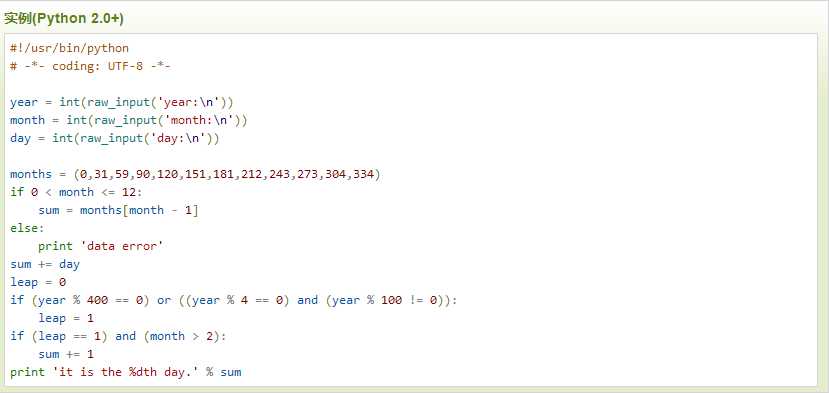Click the 'else:' line
This screenshot has height=393, width=829.
pos(27,228)
